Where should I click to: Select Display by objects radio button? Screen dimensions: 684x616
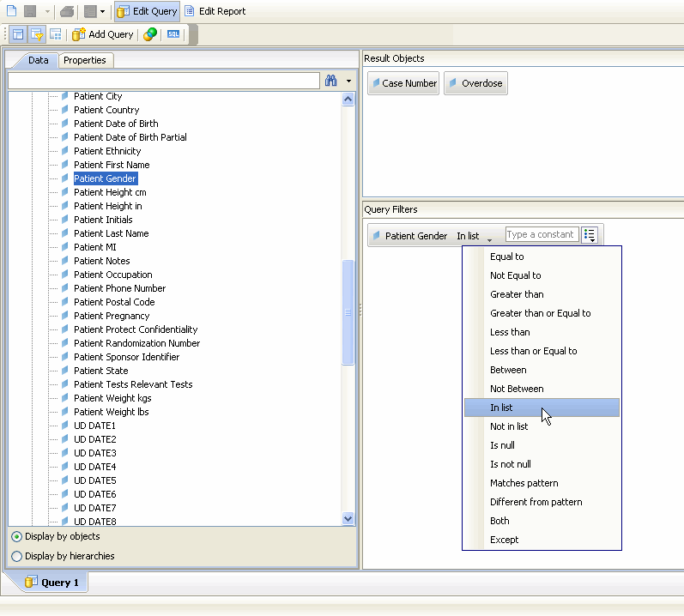[17, 536]
